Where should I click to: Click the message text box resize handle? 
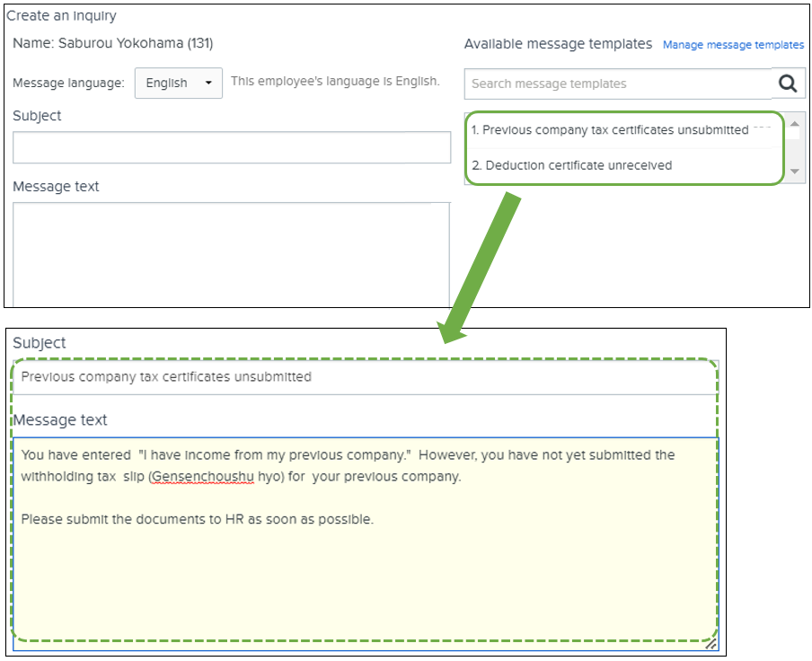pos(710,643)
